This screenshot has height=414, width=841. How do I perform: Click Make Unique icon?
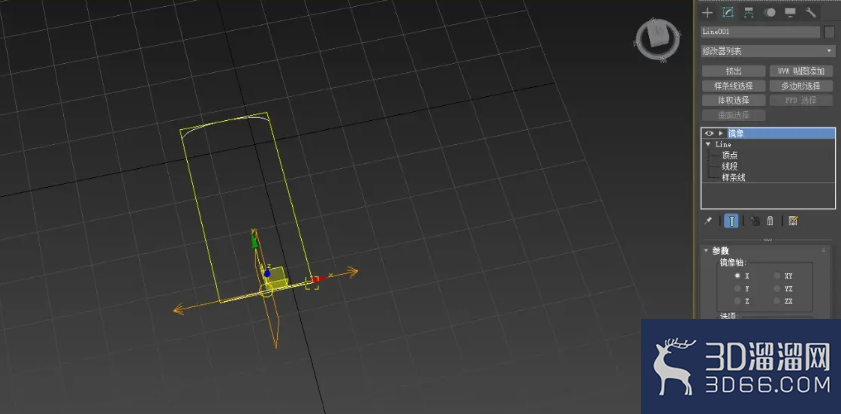tap(755, 220)
